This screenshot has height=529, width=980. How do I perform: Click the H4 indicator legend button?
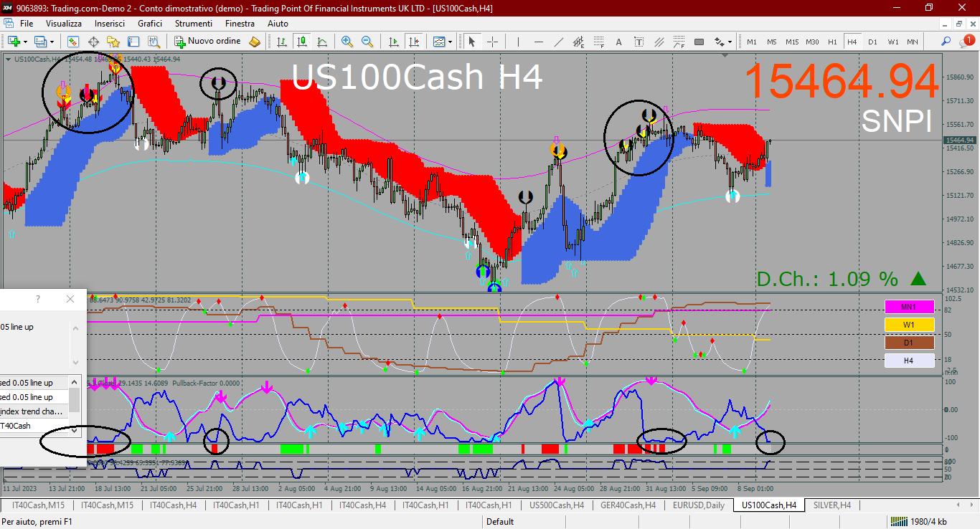point(909,361)
